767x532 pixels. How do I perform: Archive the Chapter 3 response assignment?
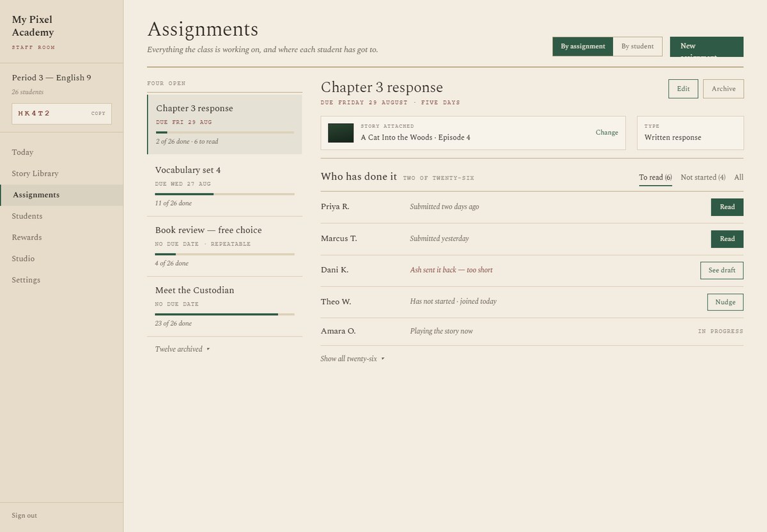pos(724,89)
